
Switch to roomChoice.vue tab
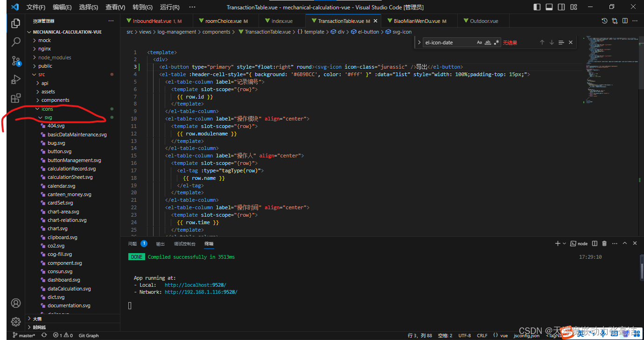point(226,21)
